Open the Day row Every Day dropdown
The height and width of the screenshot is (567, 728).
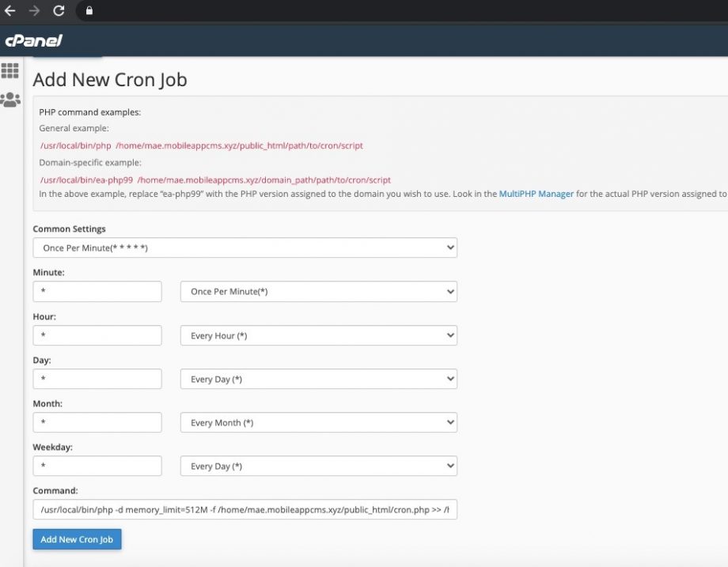(x=318, y=379)
